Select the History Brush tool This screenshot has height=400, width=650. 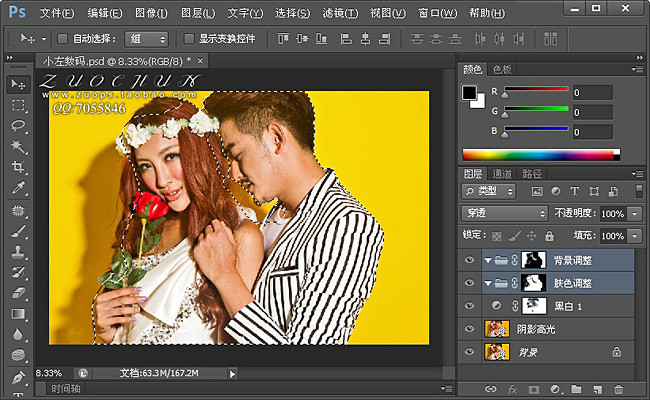pyautogui.click(x=18, y=272)
